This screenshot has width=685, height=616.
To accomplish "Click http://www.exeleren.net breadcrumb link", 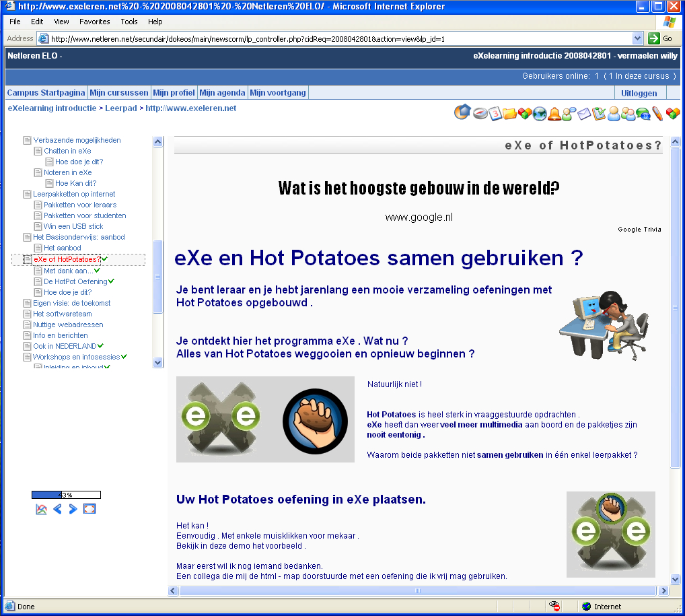I will [x=190, y=108].
